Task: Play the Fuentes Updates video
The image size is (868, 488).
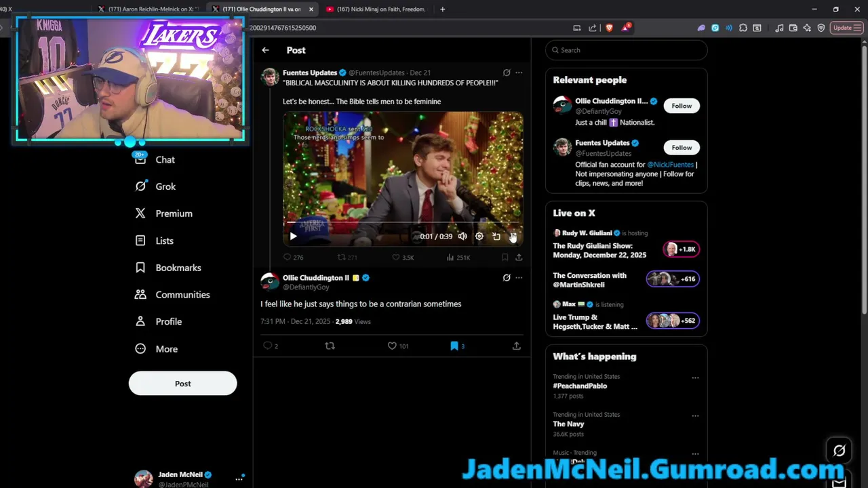Action: [293, 237]
